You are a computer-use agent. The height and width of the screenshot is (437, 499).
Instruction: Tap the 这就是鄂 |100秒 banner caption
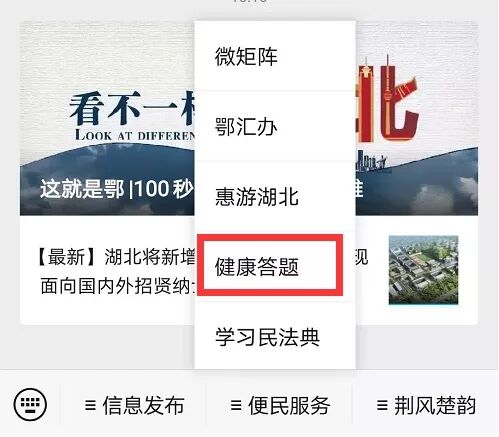[117, 189]
